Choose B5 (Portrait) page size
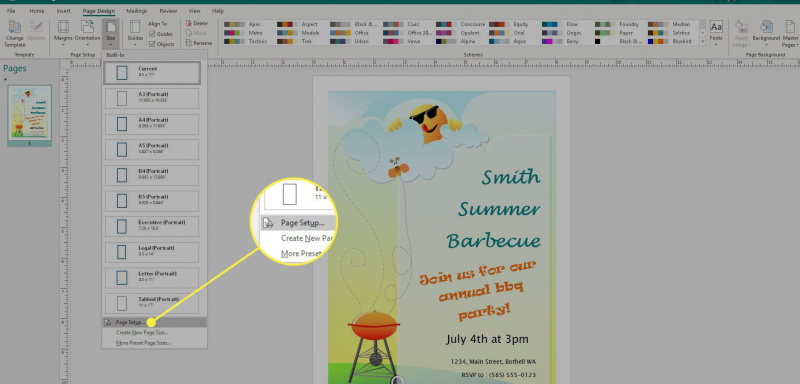 (152, 200)
